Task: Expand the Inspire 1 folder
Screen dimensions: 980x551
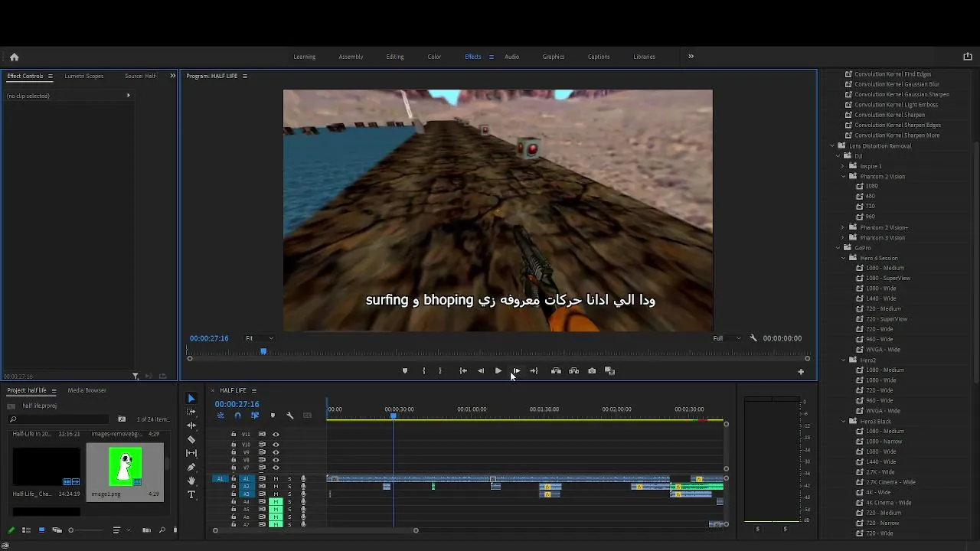Action: point(843,166)
